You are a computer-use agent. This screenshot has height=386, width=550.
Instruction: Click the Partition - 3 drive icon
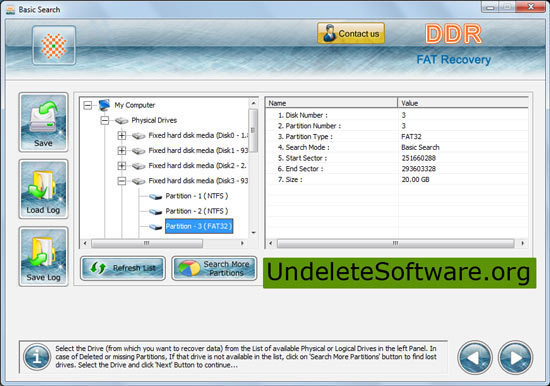155,227
